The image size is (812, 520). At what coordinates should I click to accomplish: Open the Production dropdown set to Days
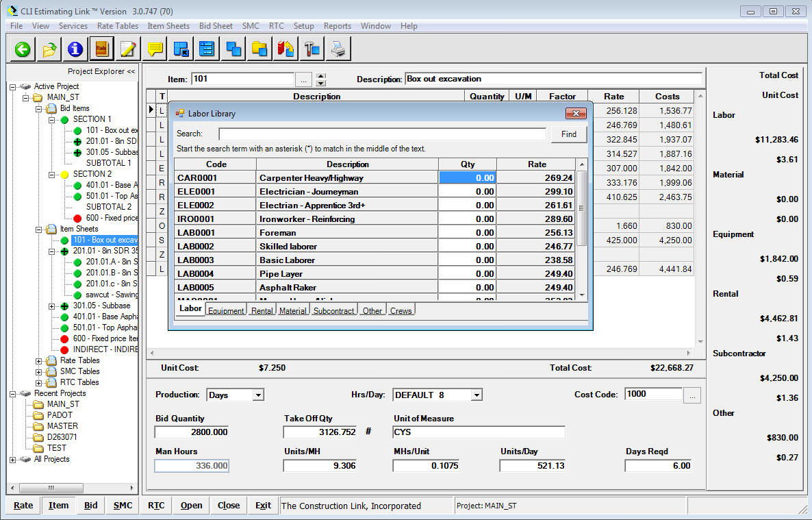point(258,395)
